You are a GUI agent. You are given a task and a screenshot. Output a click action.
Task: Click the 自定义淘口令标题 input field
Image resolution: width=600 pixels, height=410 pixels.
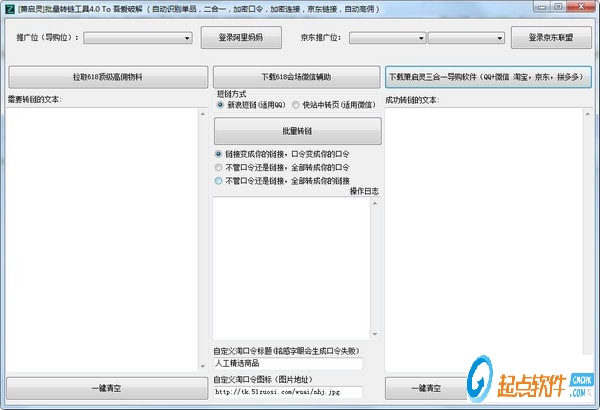[x=288, y=363]
